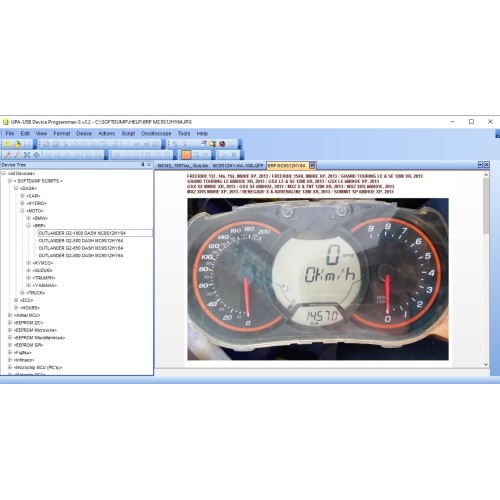Collapse the MOTO node
This screenshot has height=500, width=500.
point(22,211)
